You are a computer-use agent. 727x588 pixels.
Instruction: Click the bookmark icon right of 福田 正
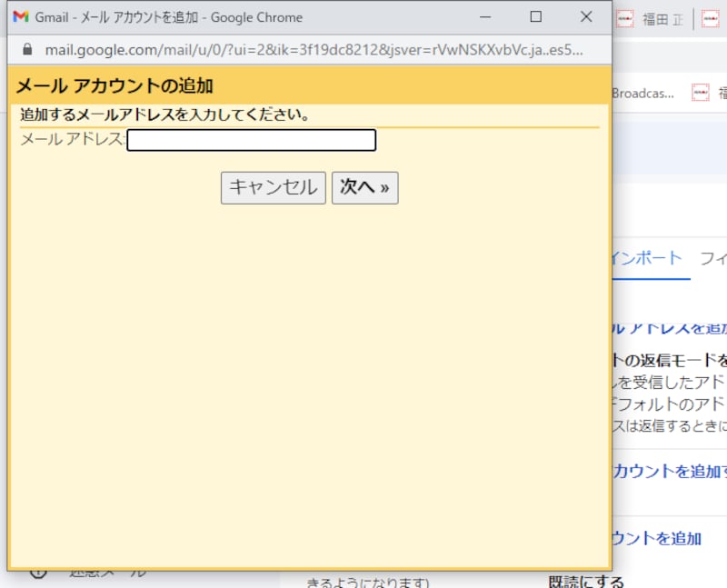tap(711, 20)
